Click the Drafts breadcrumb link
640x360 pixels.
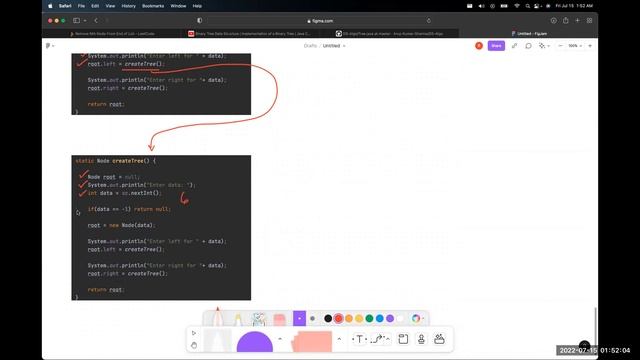(310, 46)
